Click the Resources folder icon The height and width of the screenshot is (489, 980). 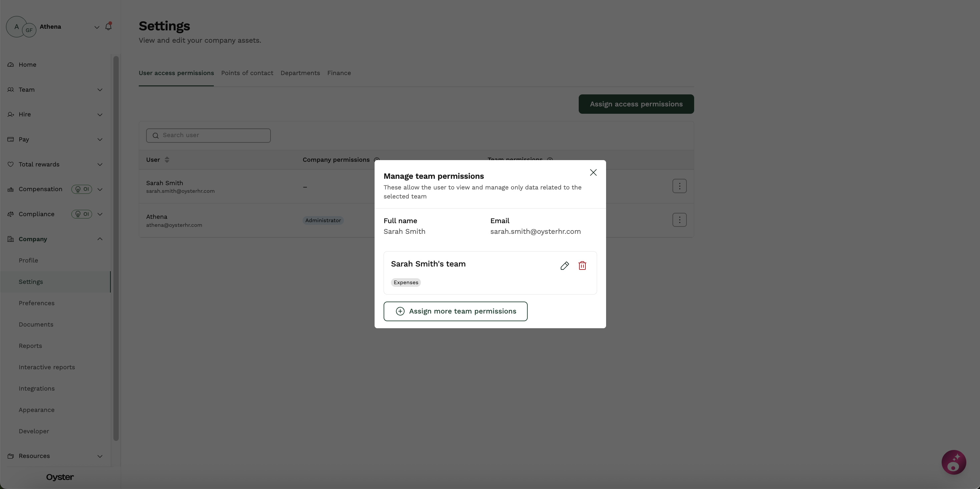pyautogui.click(x=11, y=456)
